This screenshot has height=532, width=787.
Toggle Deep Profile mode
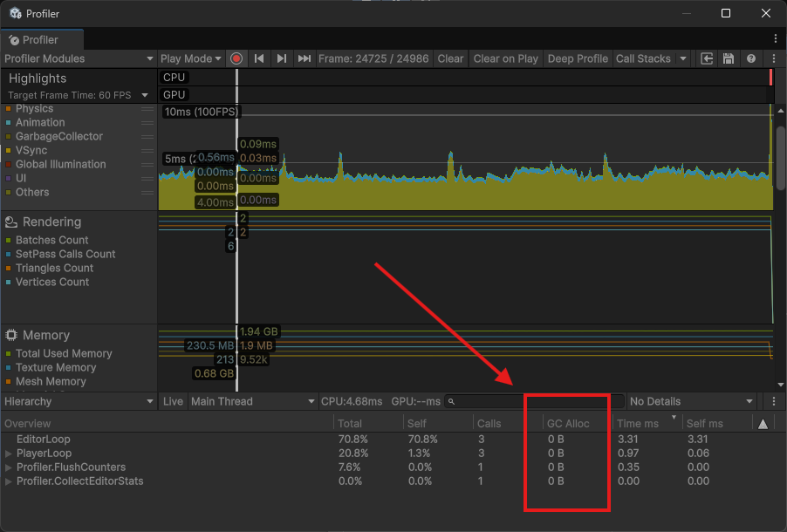click(577, 58)
